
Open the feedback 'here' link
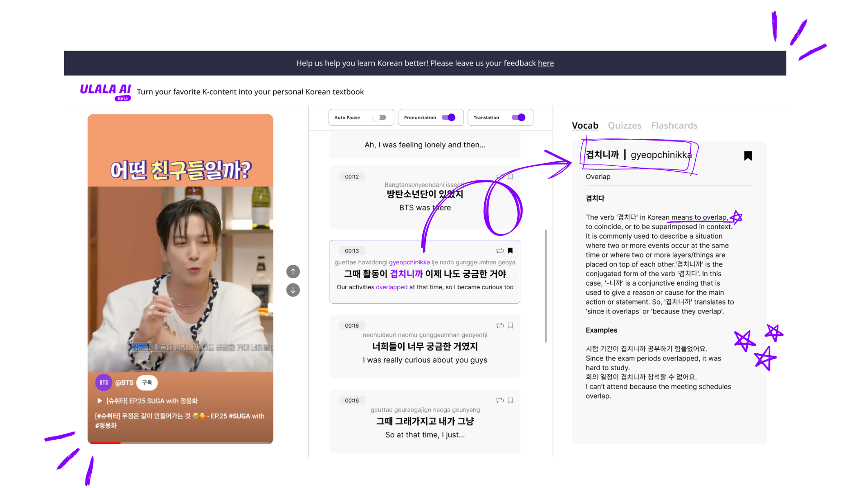pos(546,63)
